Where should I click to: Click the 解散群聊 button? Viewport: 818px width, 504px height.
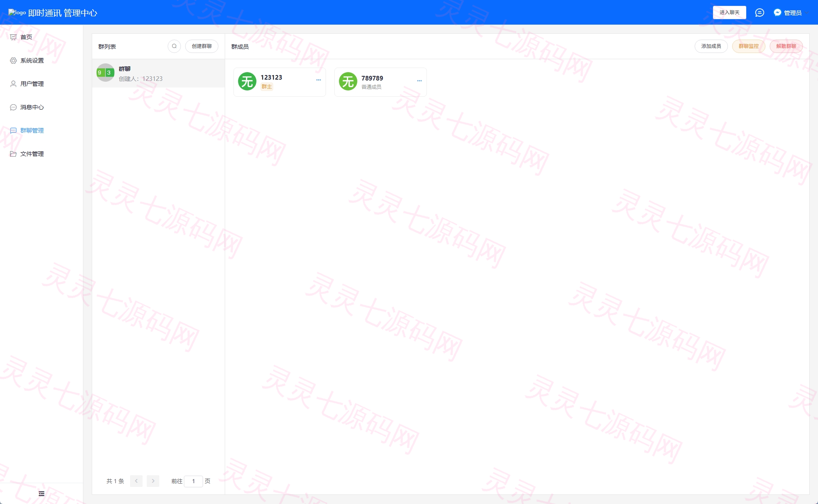point(786,46)
